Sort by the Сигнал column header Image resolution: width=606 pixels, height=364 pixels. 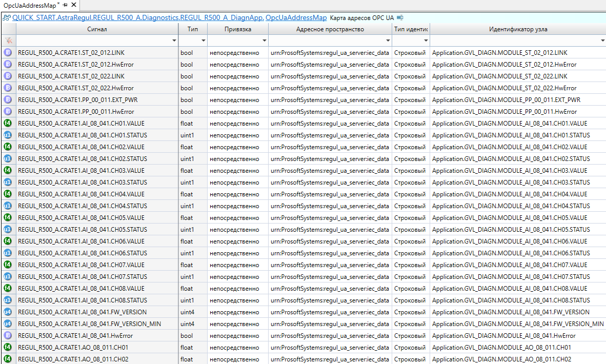(97, 29)
